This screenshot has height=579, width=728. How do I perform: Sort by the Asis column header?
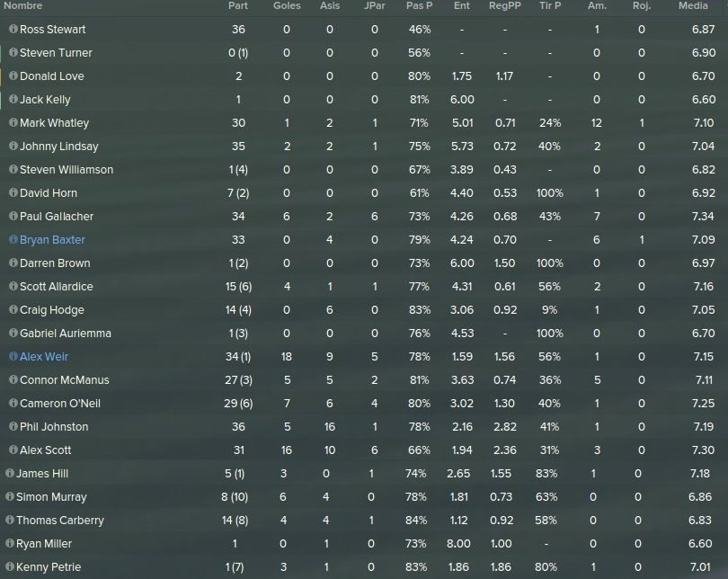click(x=330, y=5)
